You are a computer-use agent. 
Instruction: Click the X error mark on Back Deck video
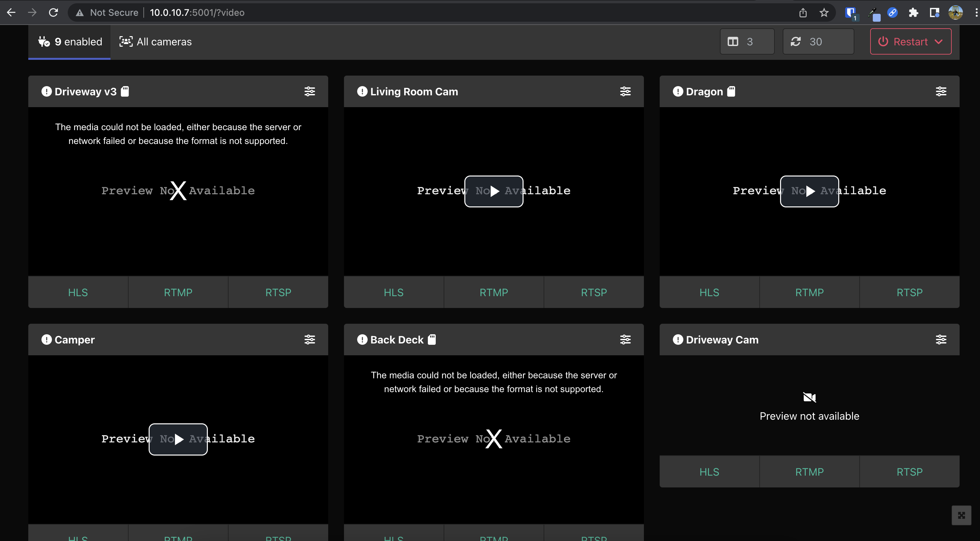(494, 439)
